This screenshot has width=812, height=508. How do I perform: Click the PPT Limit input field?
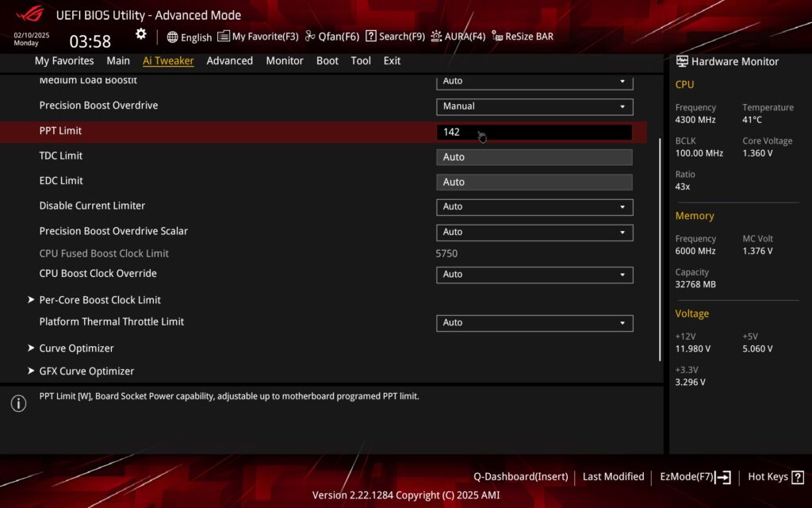[x=534, y=133]
